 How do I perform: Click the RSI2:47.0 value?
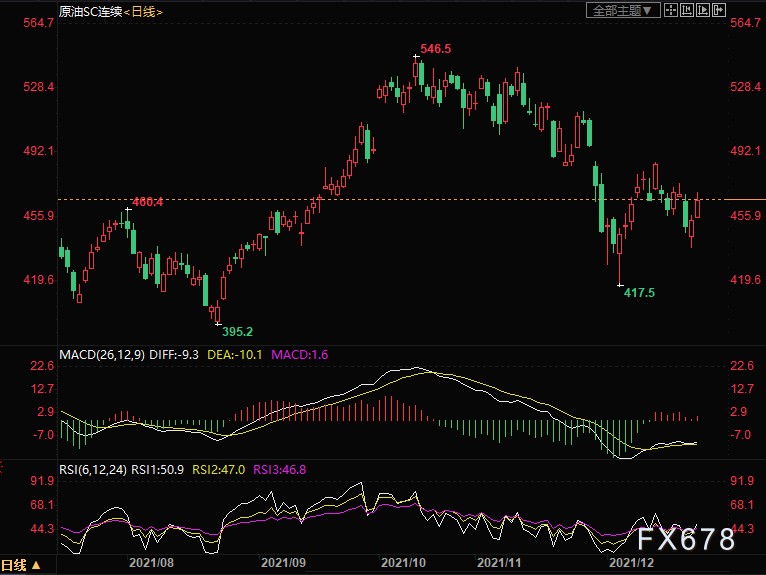[x=218, y=470]
